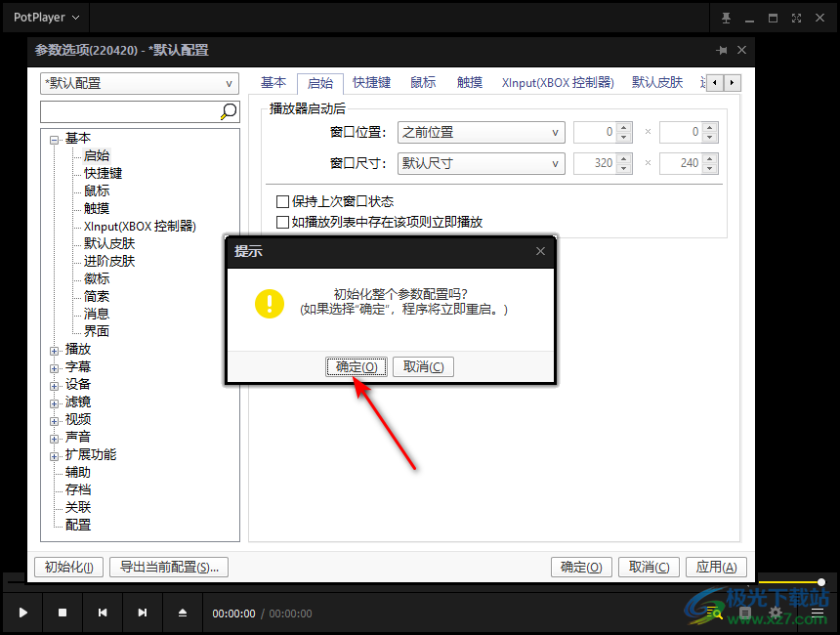Click preferences bottom 确定(O) button
Image resolution: width=840 pixels, height=635 pixels.
(581, 567)
